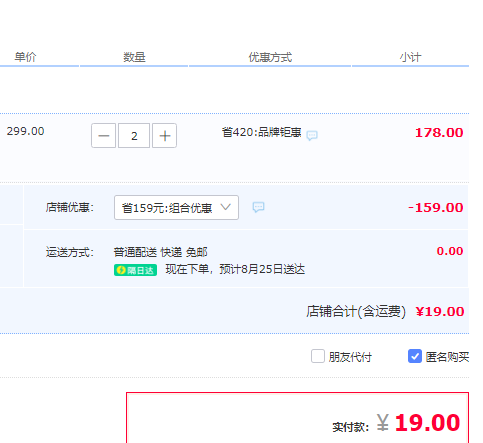483x443 pixels.
Task: Open the comment icon beside 省420:品牌钜惠
Action: point(312,135)
